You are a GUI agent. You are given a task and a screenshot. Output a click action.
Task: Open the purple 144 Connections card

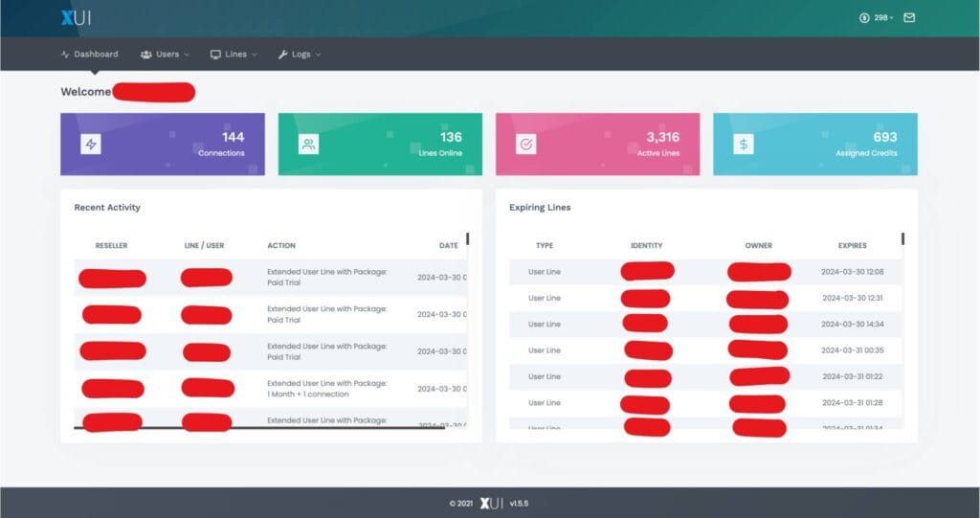[162, 145]
